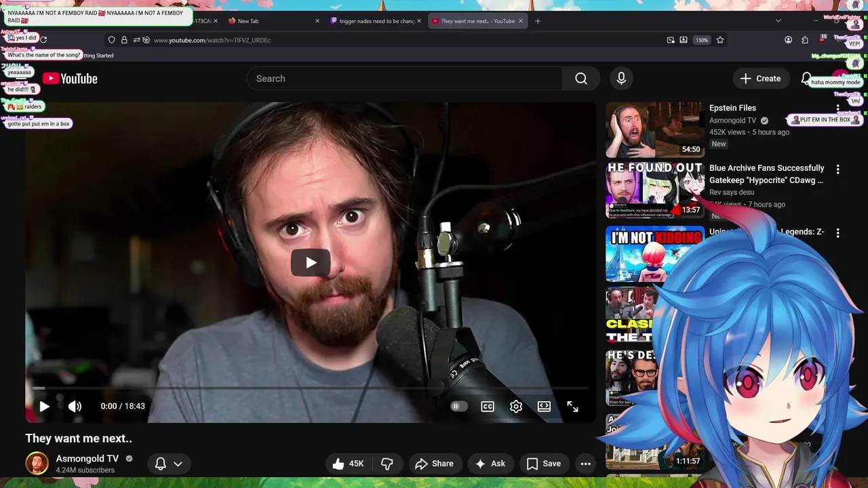The width and height of the screenshot is (868, 488).
Task: Click the video title They want me next
Action: pyautogui.click(x=79, y=439)
